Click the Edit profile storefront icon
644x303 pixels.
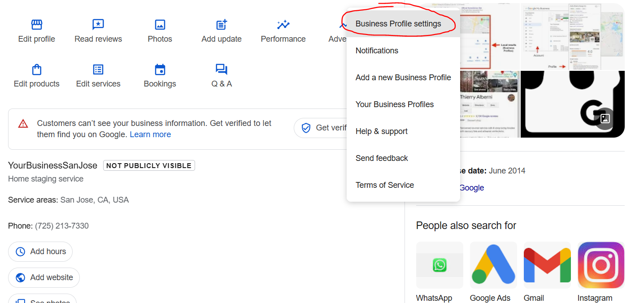tap(36, 25)
